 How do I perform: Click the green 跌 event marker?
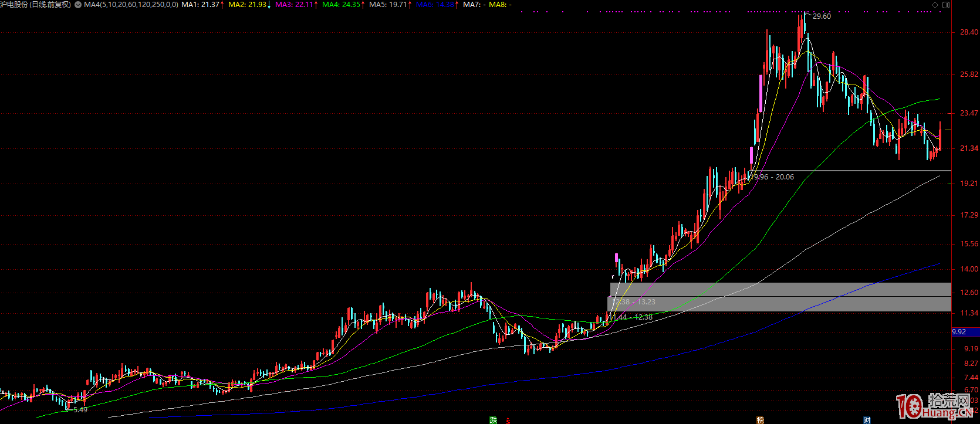pyautogui.click(x=494, y=420)
